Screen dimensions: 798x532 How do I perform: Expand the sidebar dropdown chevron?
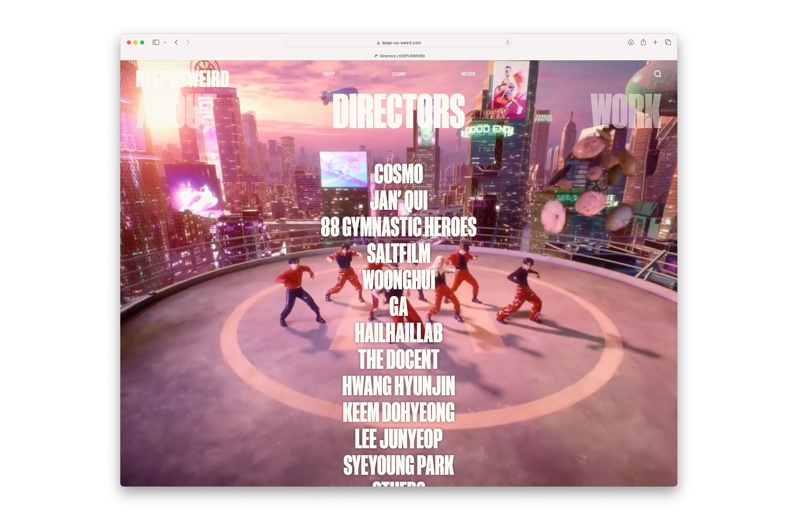(165, 43)
